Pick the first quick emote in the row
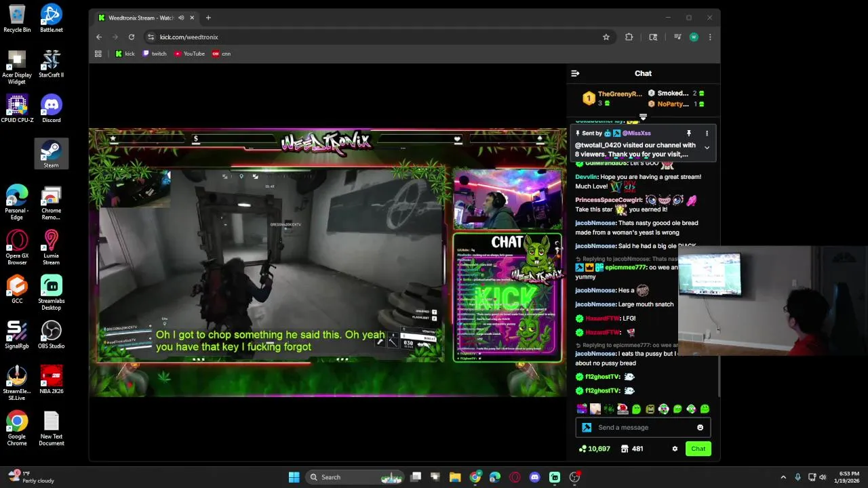Screen dimensions: 868x488 point(582,409)
